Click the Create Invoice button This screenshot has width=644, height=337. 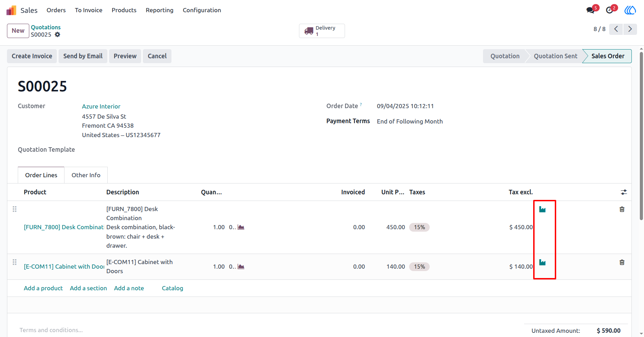(32, 56)
